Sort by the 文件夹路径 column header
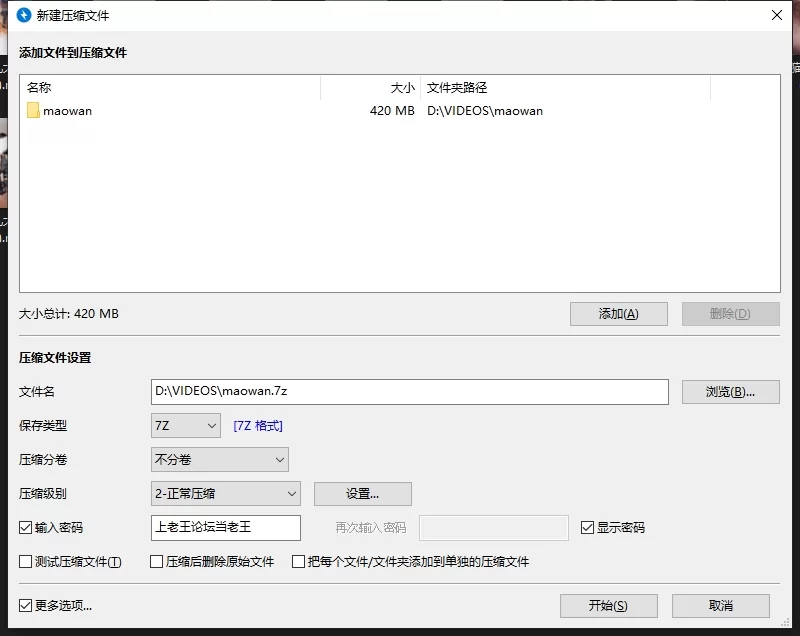The width and height of the screenshot is (800, 636). tap(565, 88)
